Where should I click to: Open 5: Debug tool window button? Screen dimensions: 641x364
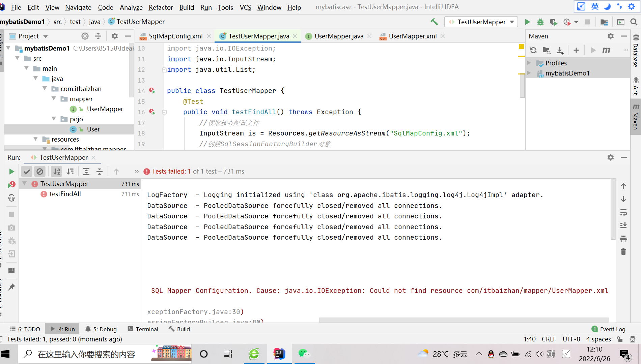tap(101, 329)
